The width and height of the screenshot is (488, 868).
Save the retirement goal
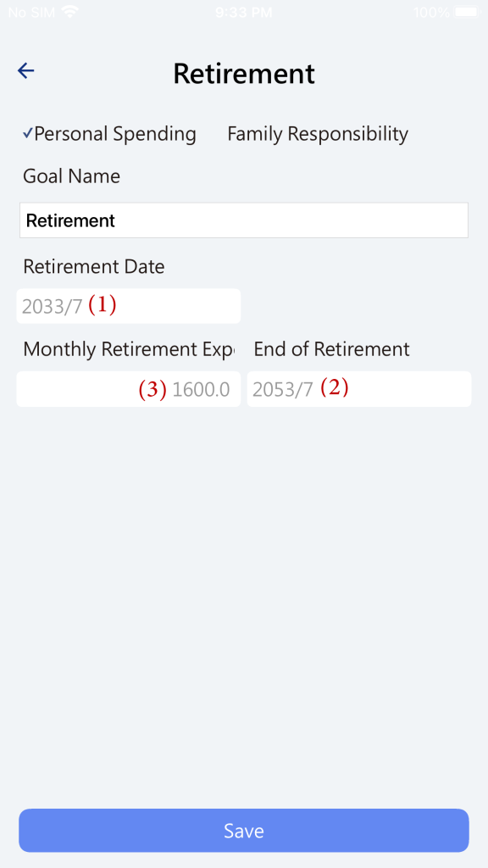tap(244, 831)
